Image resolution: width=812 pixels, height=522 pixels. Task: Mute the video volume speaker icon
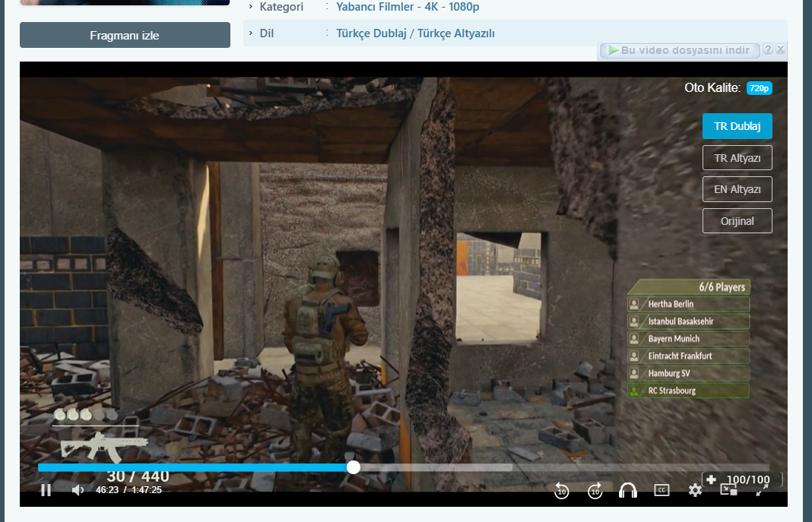(x=78, y=490)
